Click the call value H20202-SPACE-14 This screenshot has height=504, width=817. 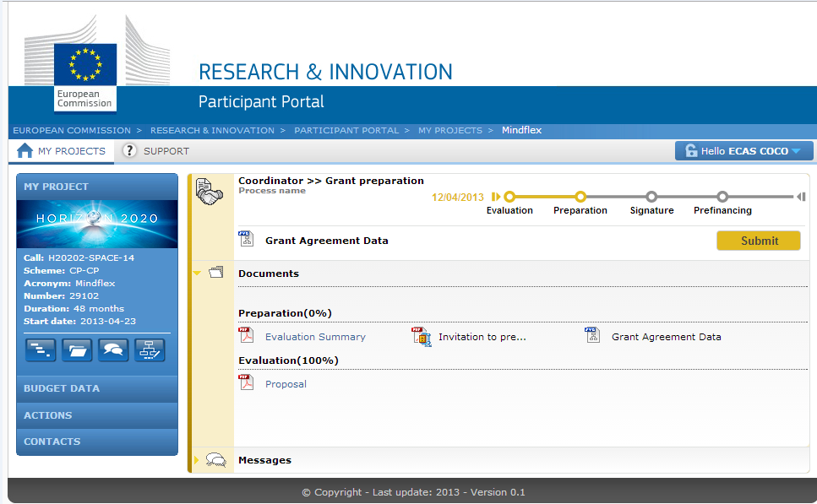[x=91, y=257]
